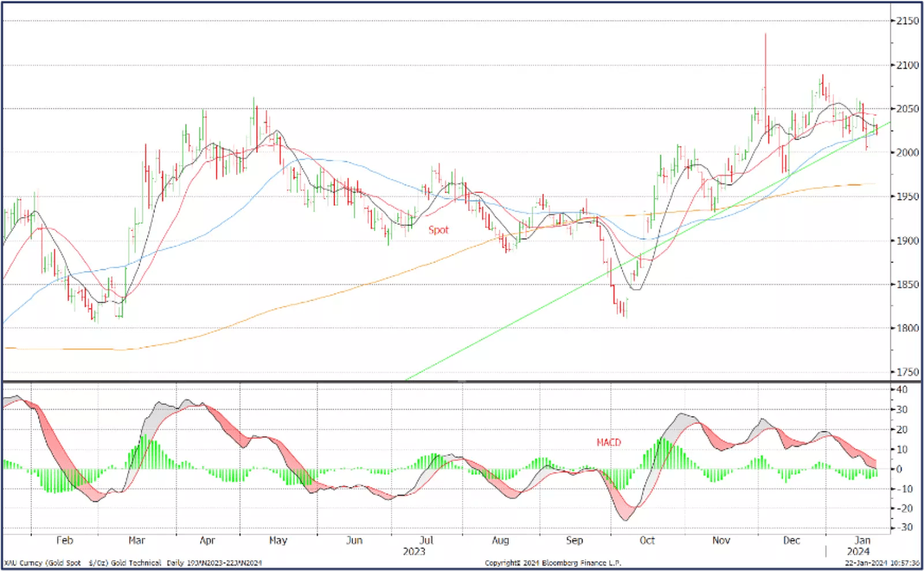The height and width of the screenshot is (571, 924).
Task: Click the 'Nov' month label
Action: pyautogui.click(x=721, y=541)
